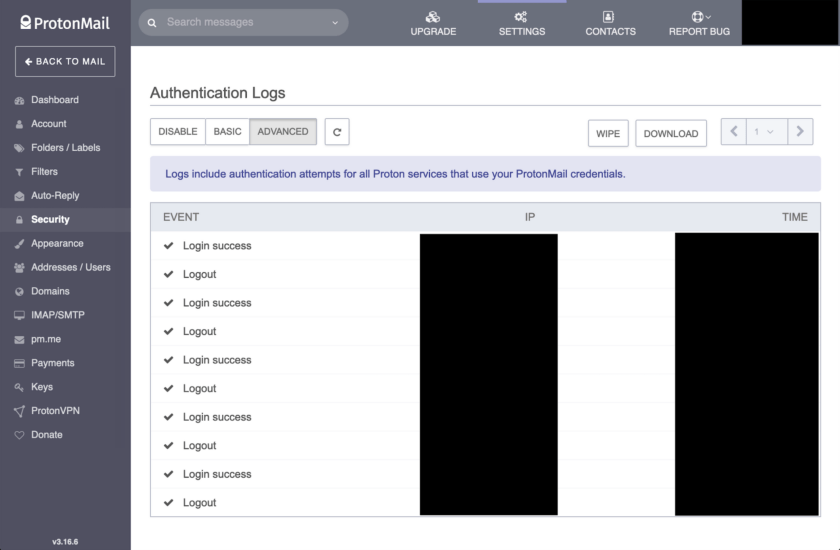Screen dimensions: 840x550
Task: Click the Filters funnel icon
Action: pos(19,172)
